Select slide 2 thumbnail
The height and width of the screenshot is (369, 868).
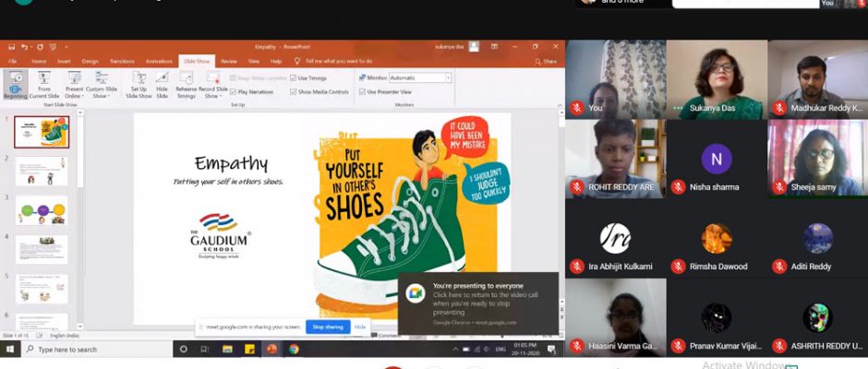(42, 171)
